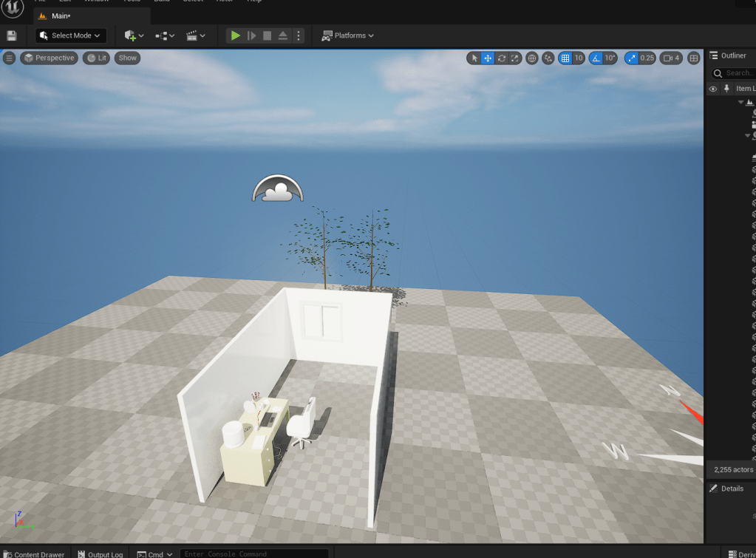The image size is (756, 558).
Task: Toggle rotation angle snapping
Action: click(x=596, y=58)
